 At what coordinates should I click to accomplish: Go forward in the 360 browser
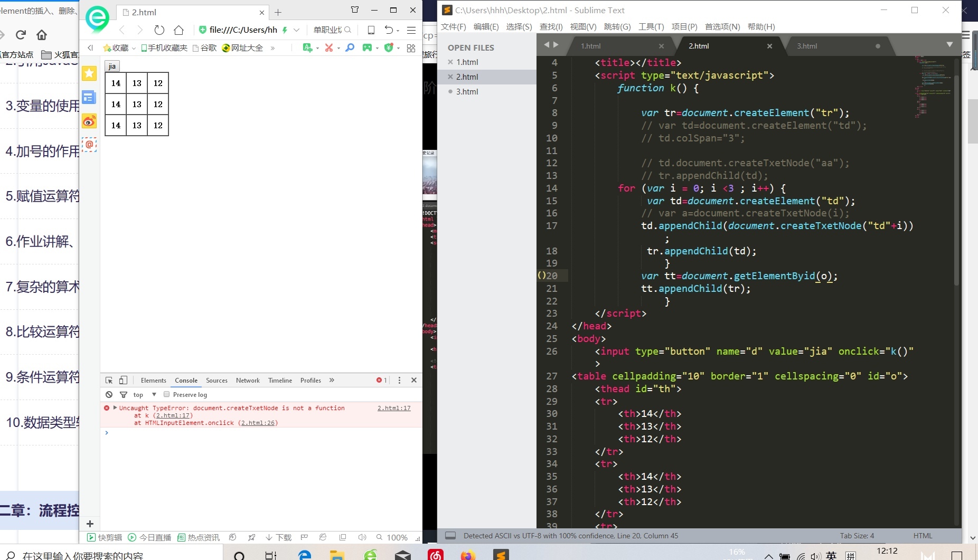(x=140, y=30)
